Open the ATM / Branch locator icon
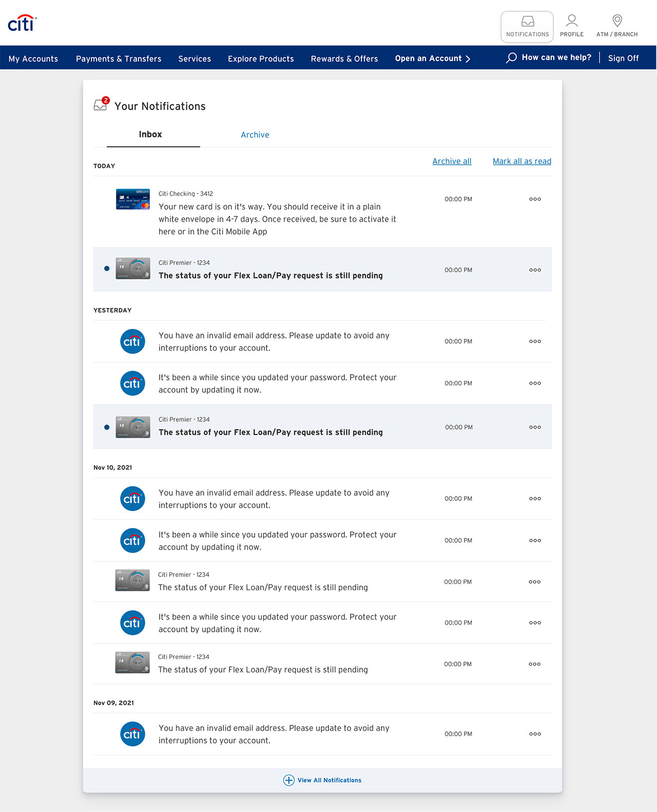The width and height of the screenshot is (657, 812). [x=617, y=21]
